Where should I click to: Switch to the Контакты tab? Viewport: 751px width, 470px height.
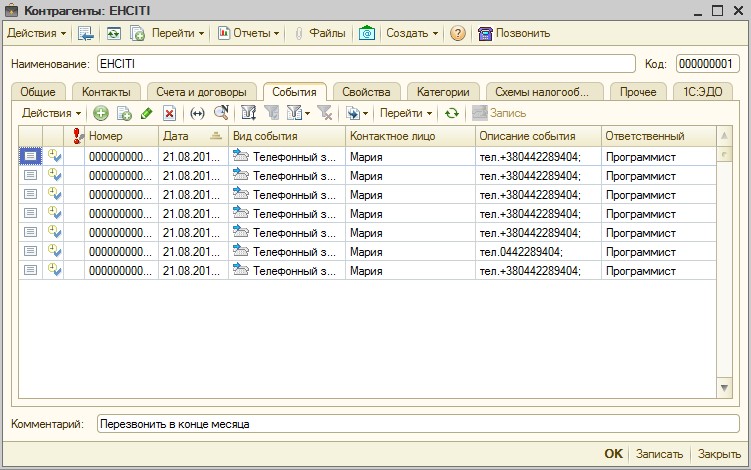pyautogui.click(x=106, y=92)
